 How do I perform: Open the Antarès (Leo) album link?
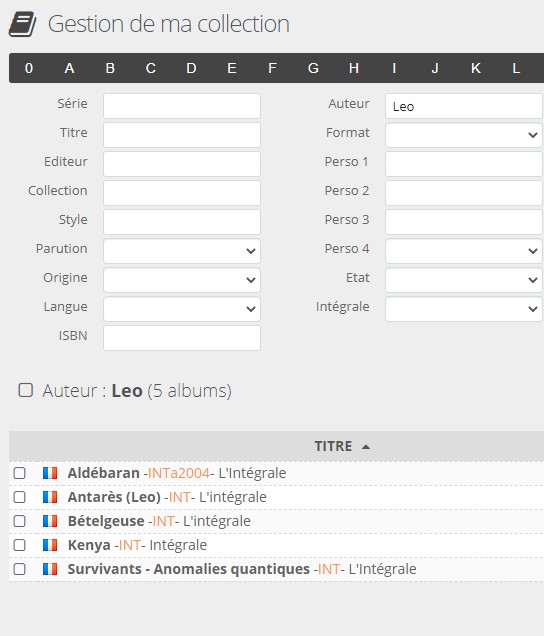(x=167, y=497)
